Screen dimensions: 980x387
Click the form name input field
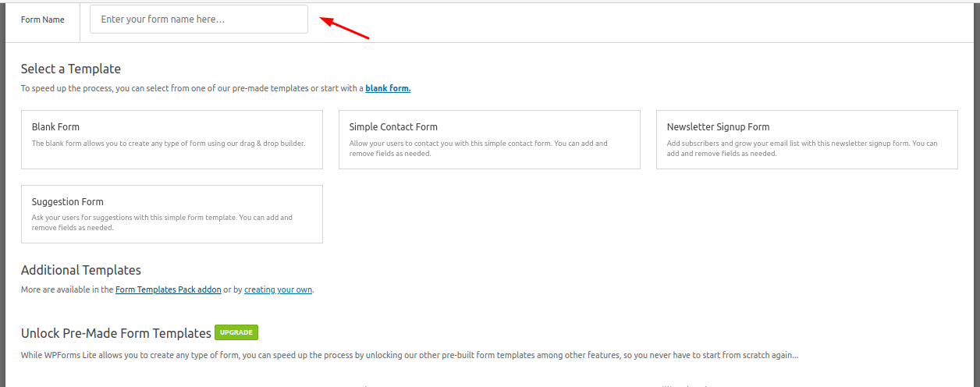(199, 20)
